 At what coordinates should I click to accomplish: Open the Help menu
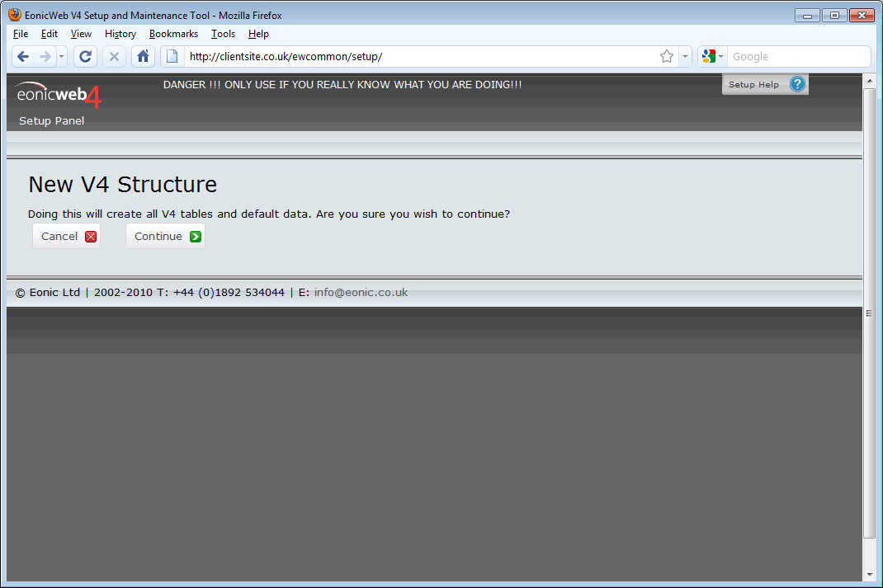point(258,34)
